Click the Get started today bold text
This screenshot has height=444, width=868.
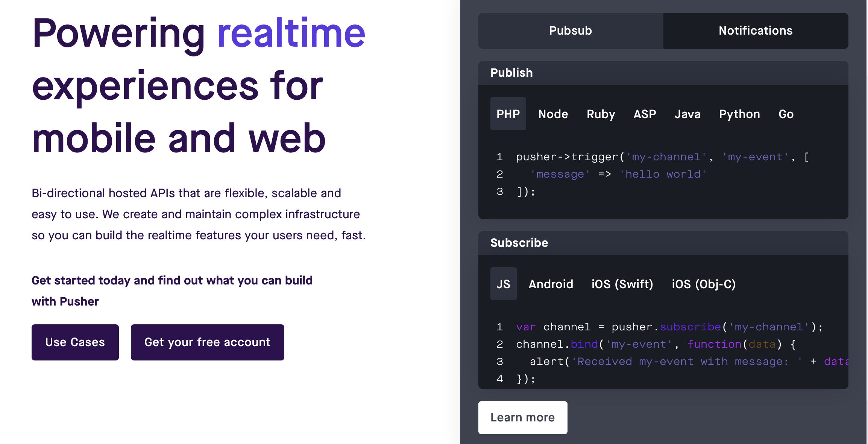point(172,291)
